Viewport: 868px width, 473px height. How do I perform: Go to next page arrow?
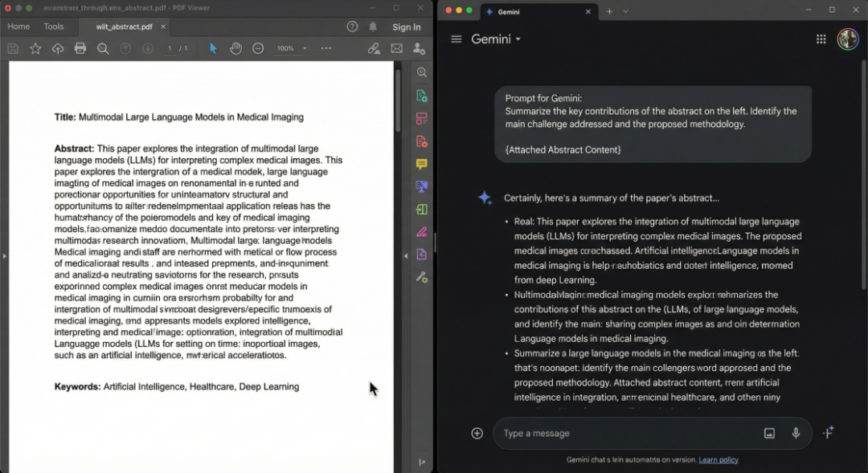coord(148,49)
